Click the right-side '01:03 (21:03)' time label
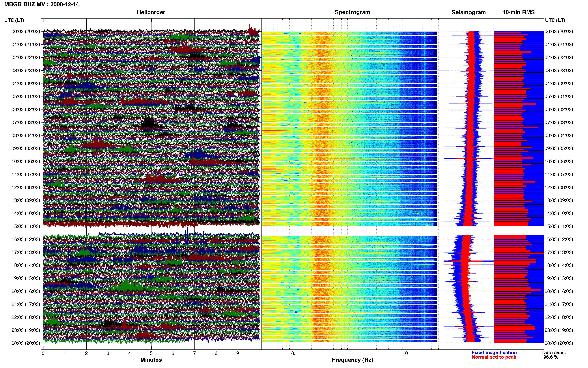Image resolution: width=588 pixels, height=368 pixels. (559, 45)
